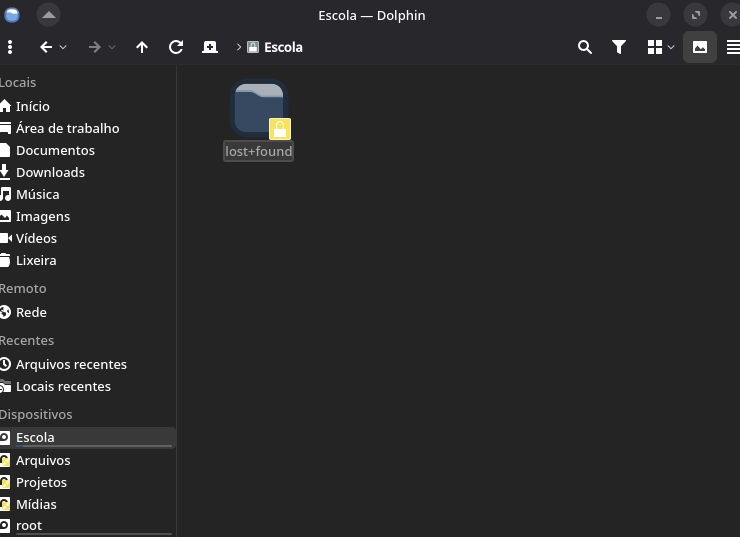Open the view mode dropdown arrow
Screen dimensions: 740x537
point(671,47)
